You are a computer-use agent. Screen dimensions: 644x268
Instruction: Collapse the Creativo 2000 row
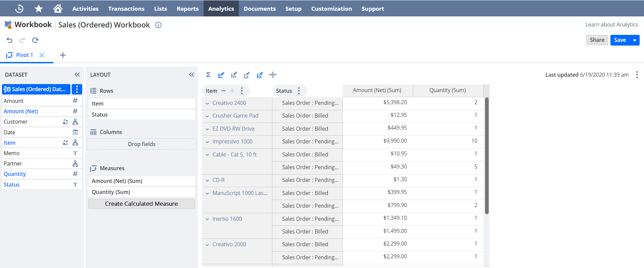pos(207,245)
